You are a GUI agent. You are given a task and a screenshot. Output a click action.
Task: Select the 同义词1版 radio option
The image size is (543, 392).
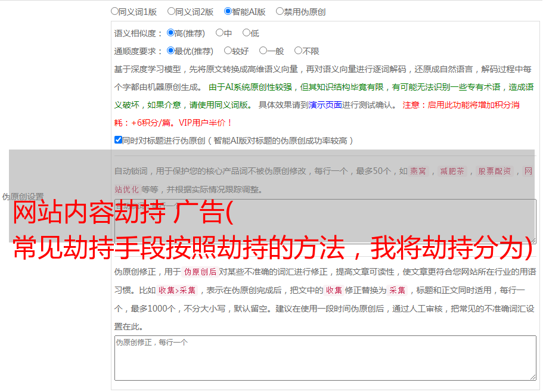point(114,11)
